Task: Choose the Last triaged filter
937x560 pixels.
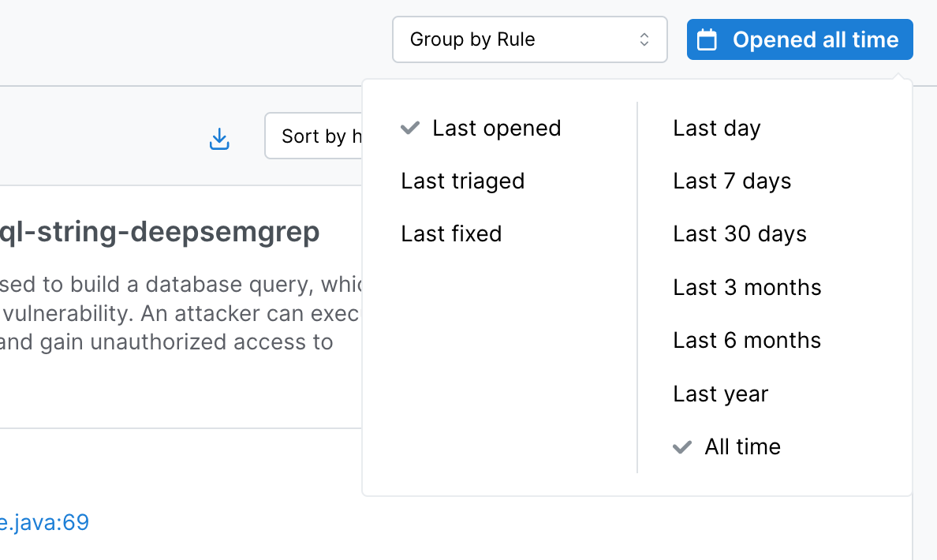Action: point(462,181)
